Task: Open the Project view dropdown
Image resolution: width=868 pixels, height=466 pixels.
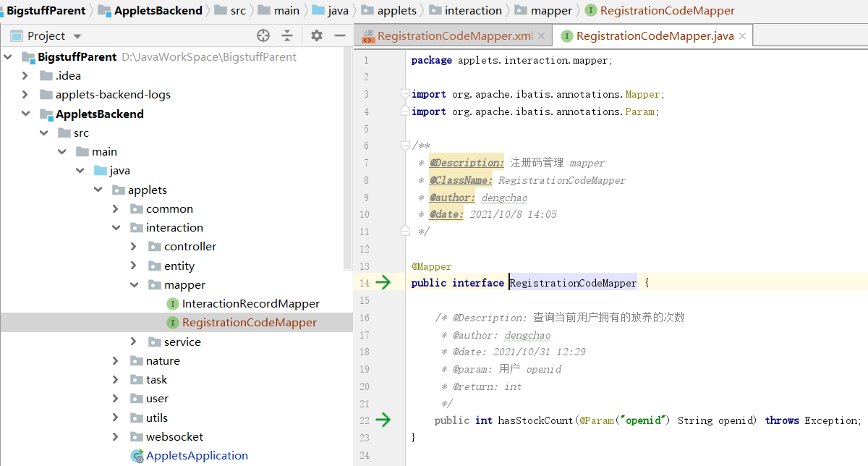Action: [78, 36]
